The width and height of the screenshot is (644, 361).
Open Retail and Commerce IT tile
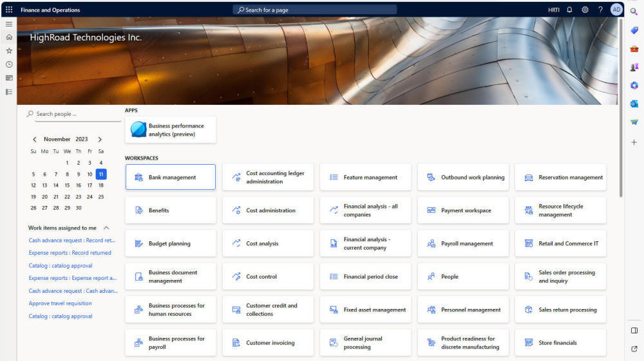(561, 244)
